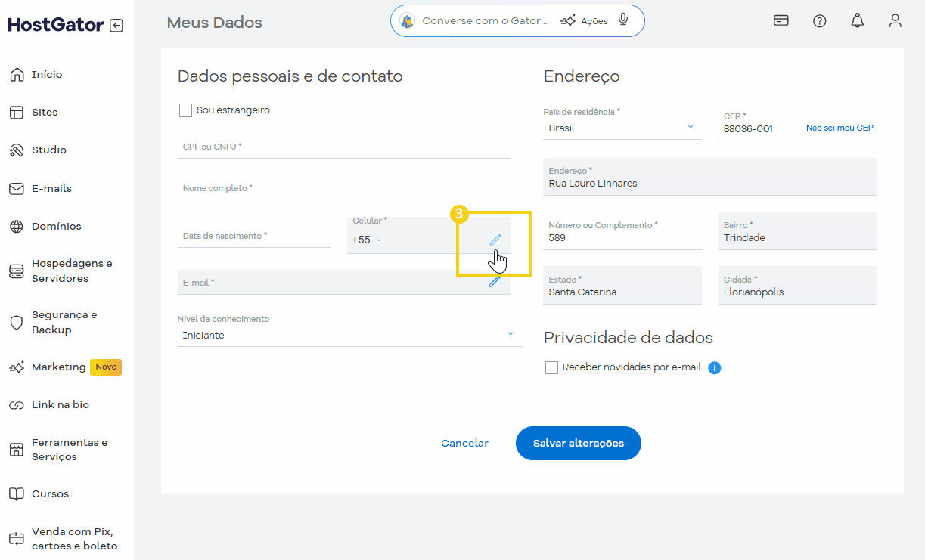Click the CPF ou CNPJ field
The width and height of the screenshot is (925, 560).
(344, 147)
